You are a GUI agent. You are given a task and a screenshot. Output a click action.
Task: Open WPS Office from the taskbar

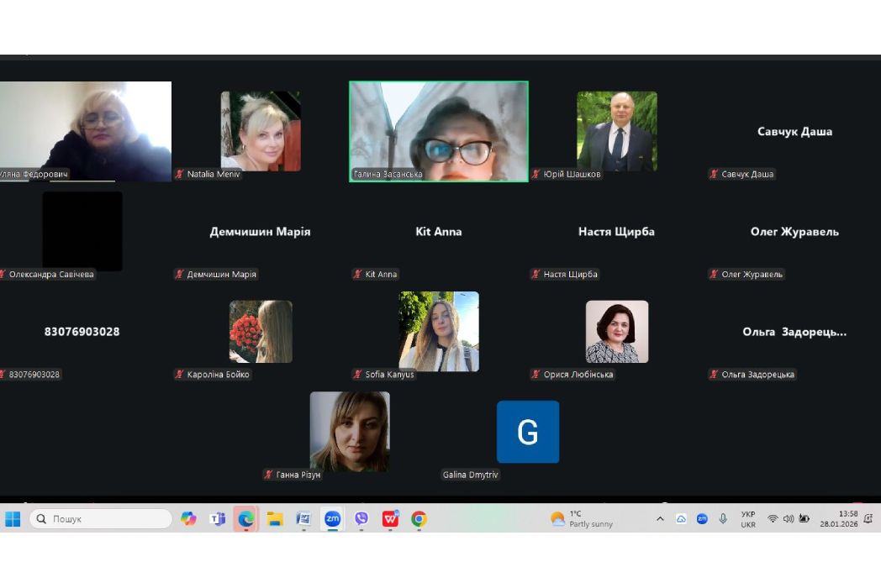(x=390, y=519)
